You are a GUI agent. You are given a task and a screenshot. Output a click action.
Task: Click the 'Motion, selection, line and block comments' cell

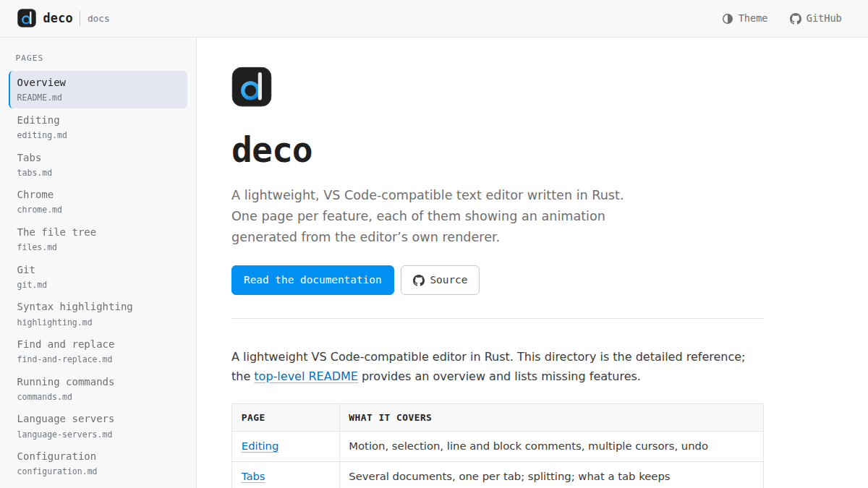coord(551,446)
